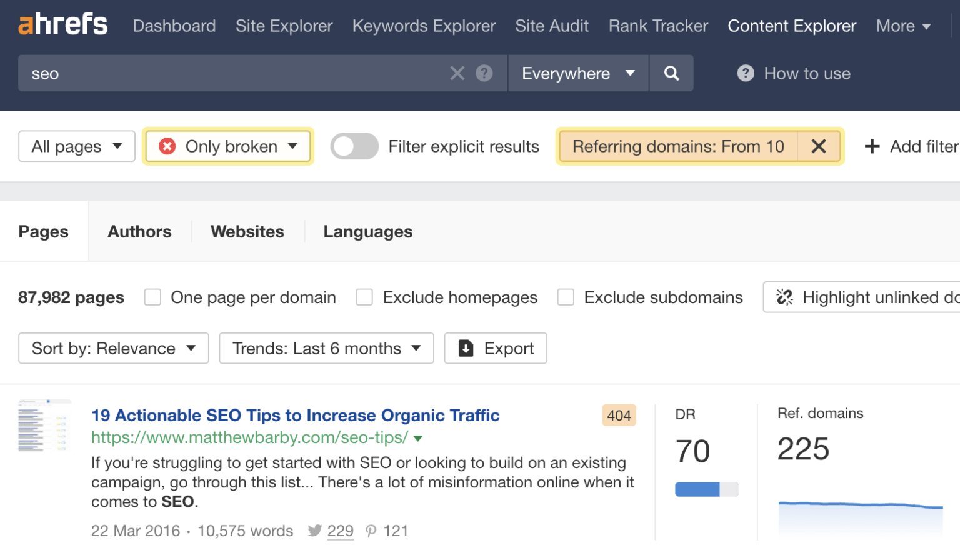Toggle Filter explicit results
The width and height of the screenshot is (960, 560).
pyautogui.click(x=354, y=146)
